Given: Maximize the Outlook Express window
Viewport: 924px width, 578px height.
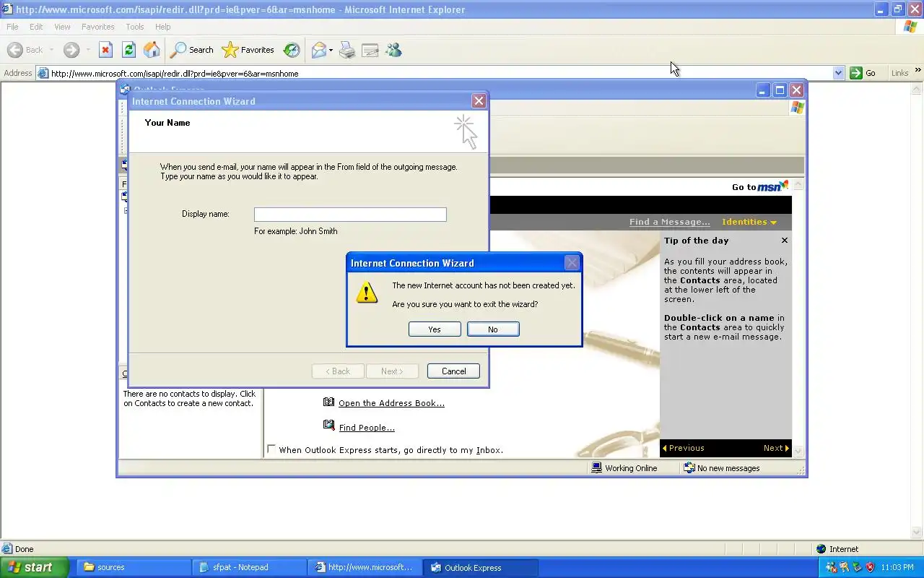Looking at the screenshot, I should pyautogui.click(x=780, y=90).
